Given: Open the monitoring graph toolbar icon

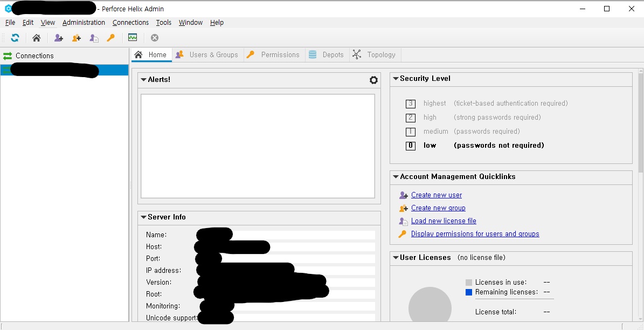Looking at the screenshot, I should pos(133,38).
